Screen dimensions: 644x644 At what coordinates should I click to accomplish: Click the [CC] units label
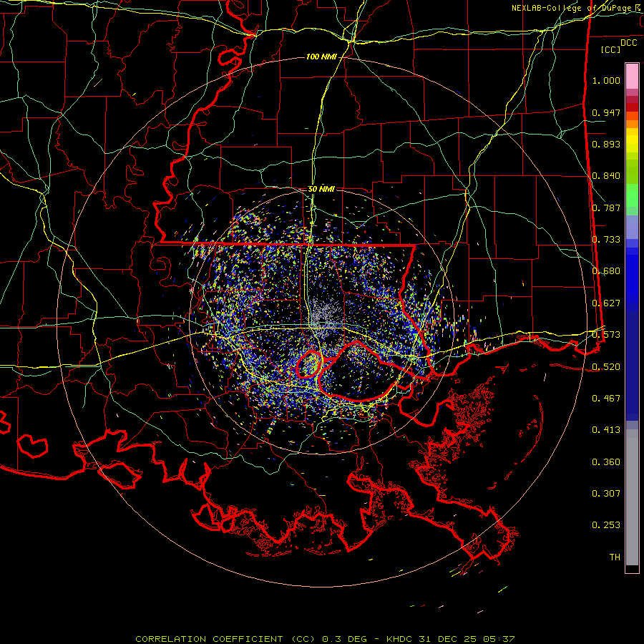[610, 49]
